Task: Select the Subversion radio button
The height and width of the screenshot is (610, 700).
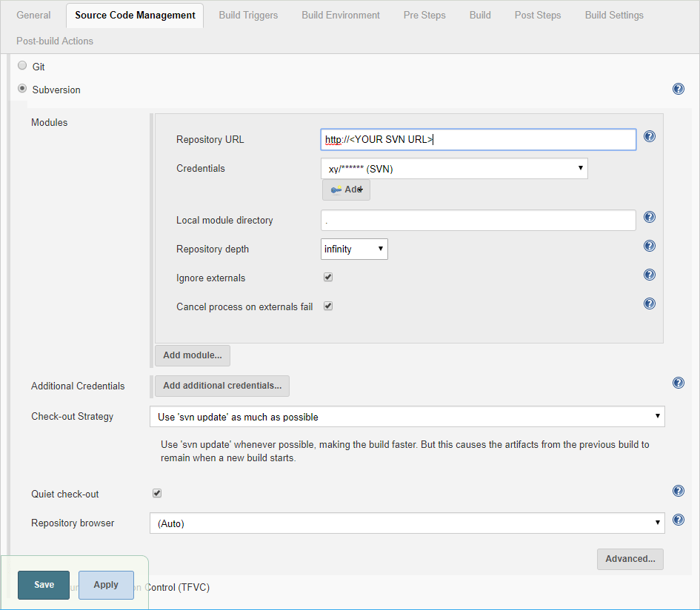Action: pos(22,88)
